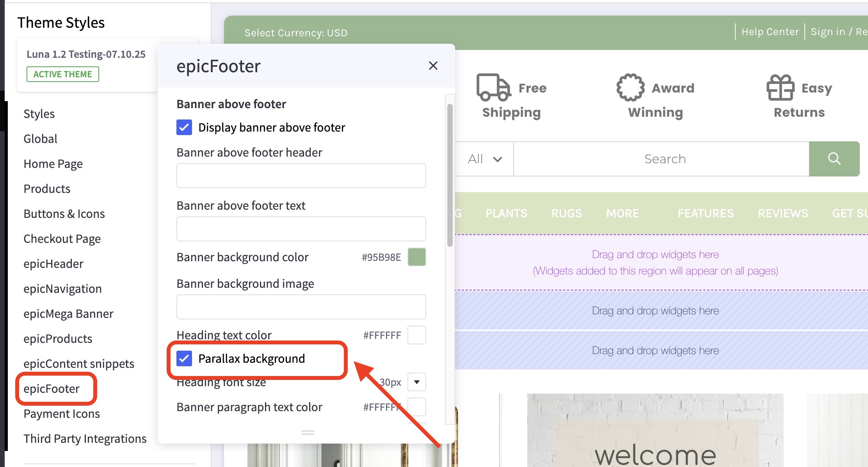Screen dimensions: 868x467
Task: Click the green Banner background color swatch
Action: (416, 257)
